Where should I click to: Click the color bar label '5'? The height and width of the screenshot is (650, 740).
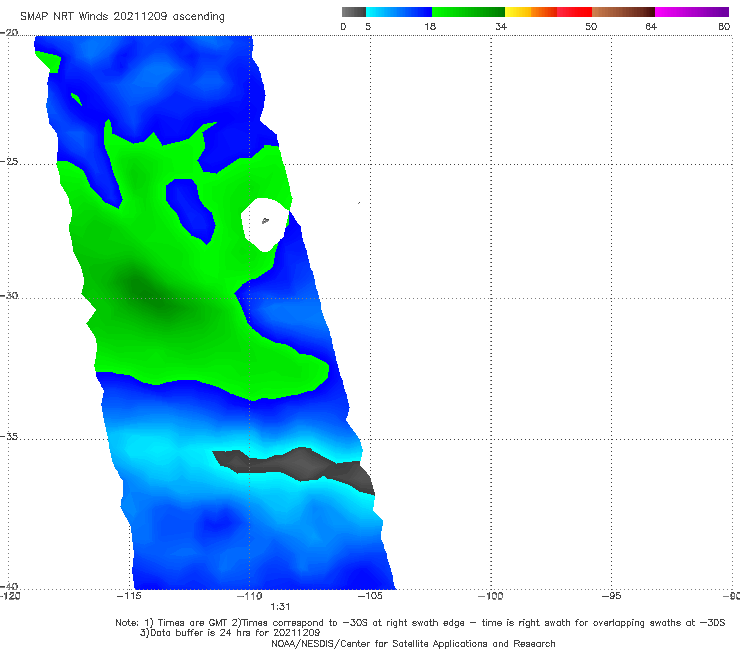(368, 27)
